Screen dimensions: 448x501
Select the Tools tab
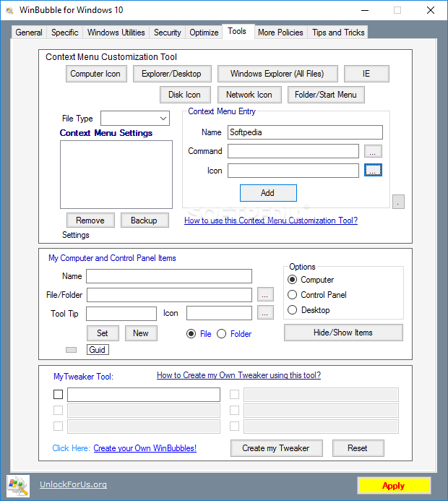click(x=237, y=31)
